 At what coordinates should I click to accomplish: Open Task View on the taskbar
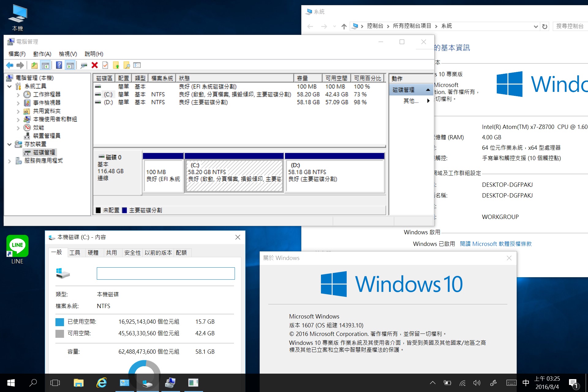(55, 383)
